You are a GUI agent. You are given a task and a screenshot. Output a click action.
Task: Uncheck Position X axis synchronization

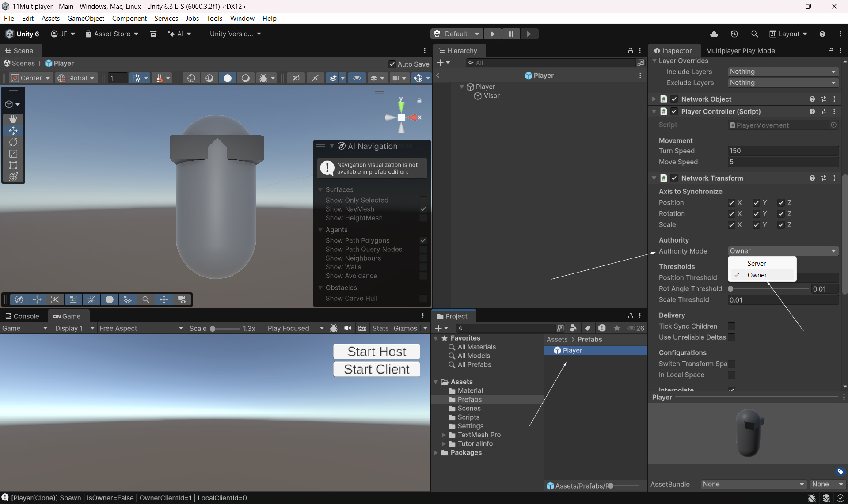(x=731, y=203)
